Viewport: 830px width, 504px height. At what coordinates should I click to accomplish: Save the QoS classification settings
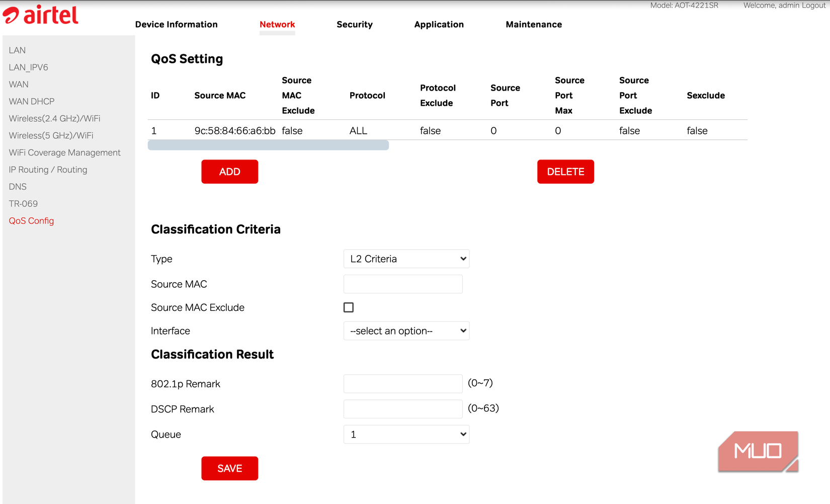(230, 468)
